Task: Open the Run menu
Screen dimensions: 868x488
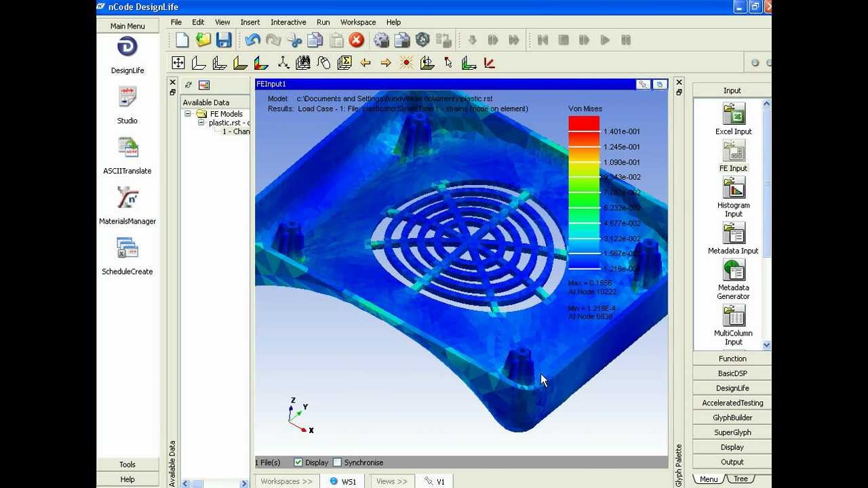Action: click(323, 22)
